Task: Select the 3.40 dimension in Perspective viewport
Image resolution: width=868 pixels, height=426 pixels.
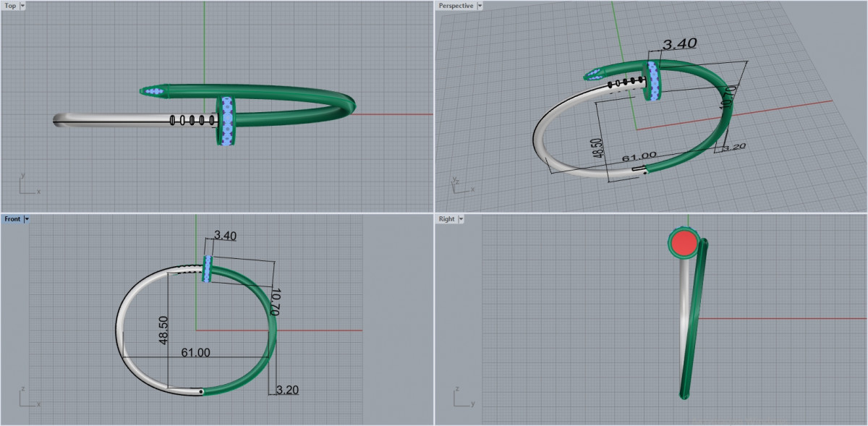Action: (679, 44)
